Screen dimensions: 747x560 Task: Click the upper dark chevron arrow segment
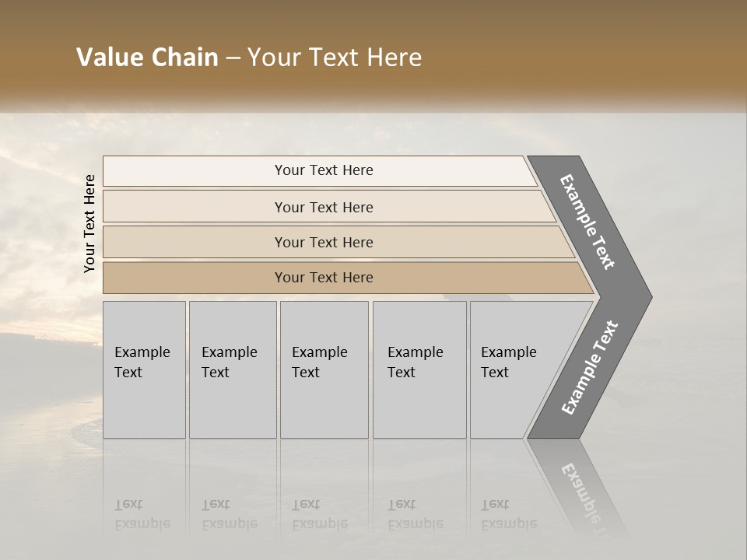coord(587,221)
